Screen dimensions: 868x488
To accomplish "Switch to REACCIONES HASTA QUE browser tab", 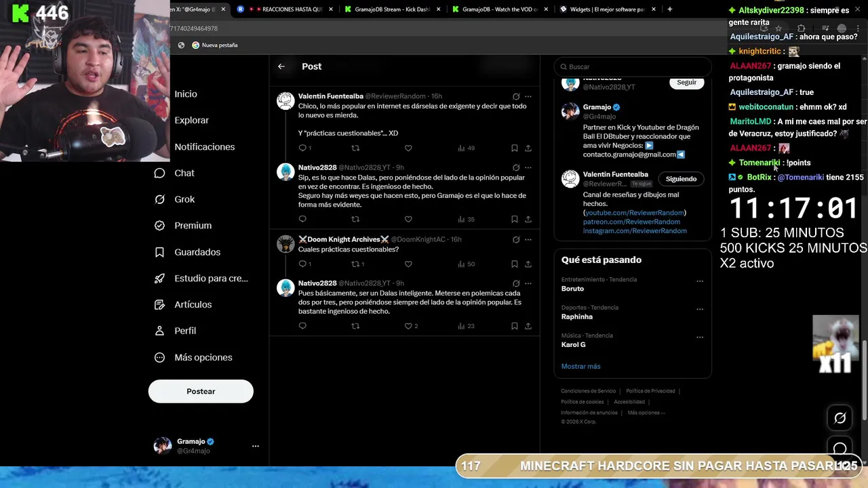I will [284, 9].
